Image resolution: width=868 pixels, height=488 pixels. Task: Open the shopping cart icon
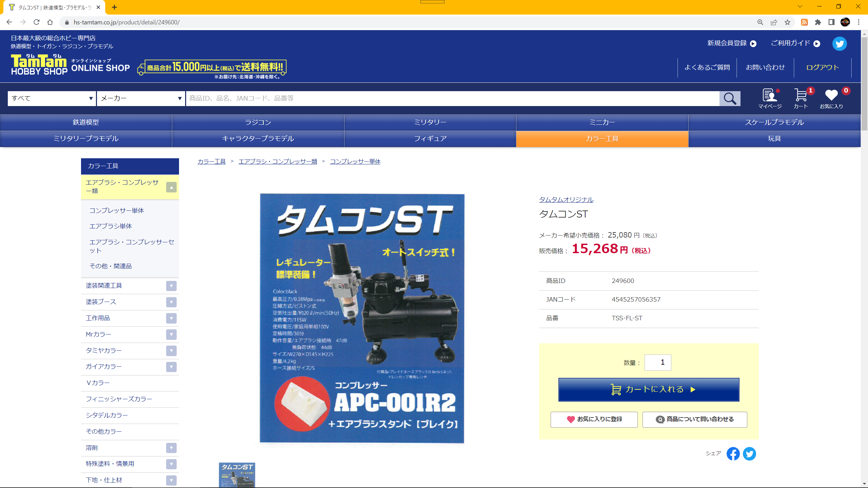tap(801, 99)
